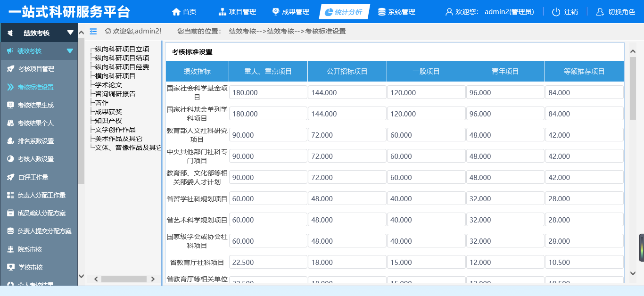Click 省哲学社科规划项目 一般项目 field

(426, 198)
